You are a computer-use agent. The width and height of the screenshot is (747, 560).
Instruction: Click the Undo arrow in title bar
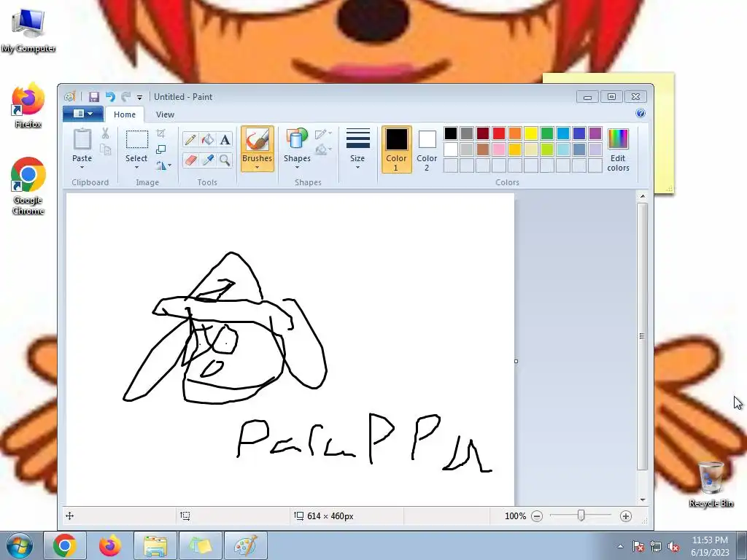click(111, 97)
